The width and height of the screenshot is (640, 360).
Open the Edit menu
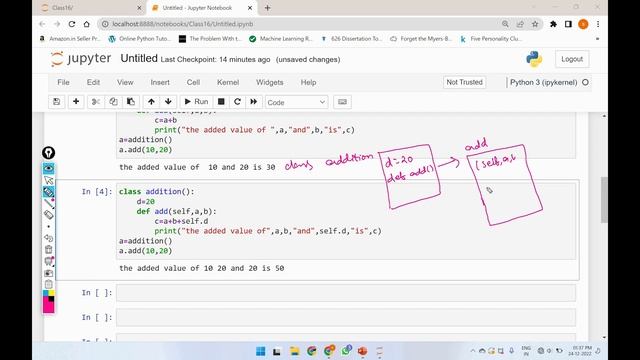point(93,82)
